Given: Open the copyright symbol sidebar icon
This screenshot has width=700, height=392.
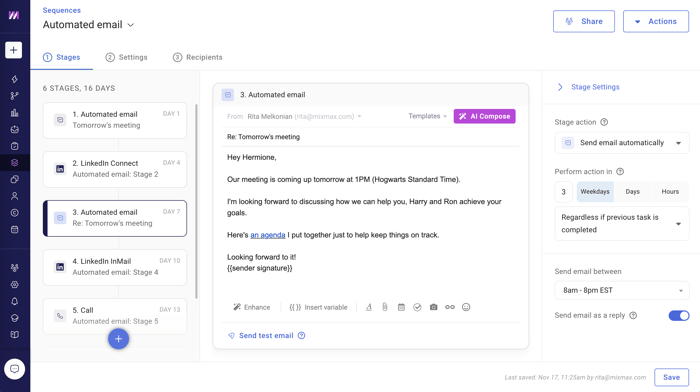Looking at the screenshot, I should pyautogui.click(x=14, y=213).
